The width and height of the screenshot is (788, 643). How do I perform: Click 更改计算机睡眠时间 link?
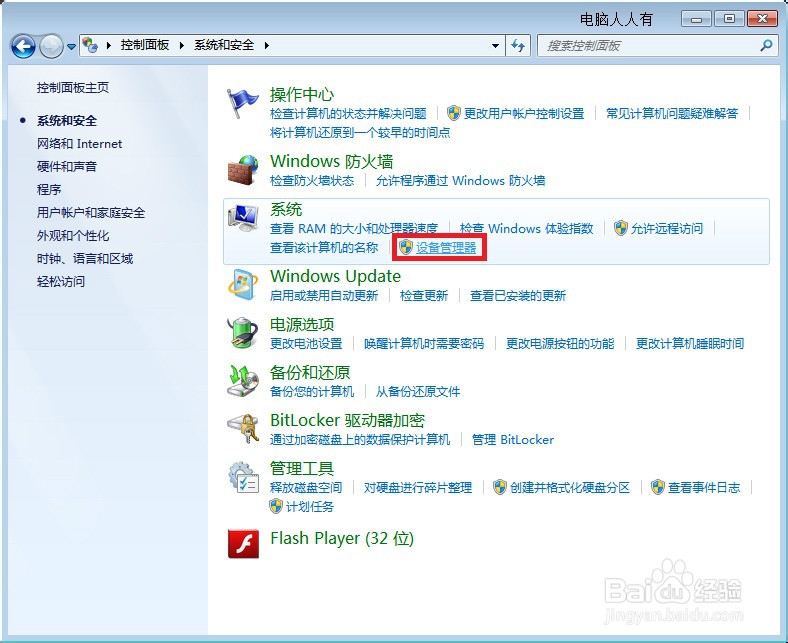(690, 343)
